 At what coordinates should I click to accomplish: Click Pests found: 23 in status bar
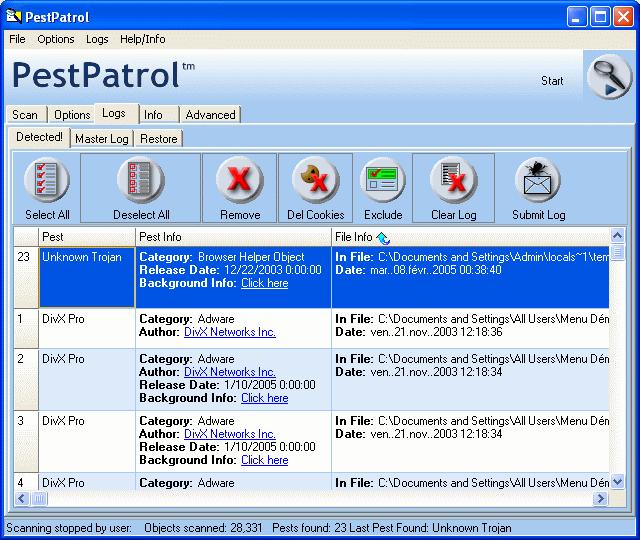pyautogui.click(x=309, y=528)
